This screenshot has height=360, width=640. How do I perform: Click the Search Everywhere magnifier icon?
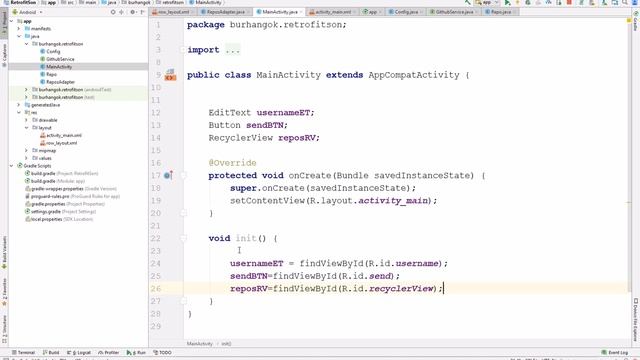coord(625,3)
